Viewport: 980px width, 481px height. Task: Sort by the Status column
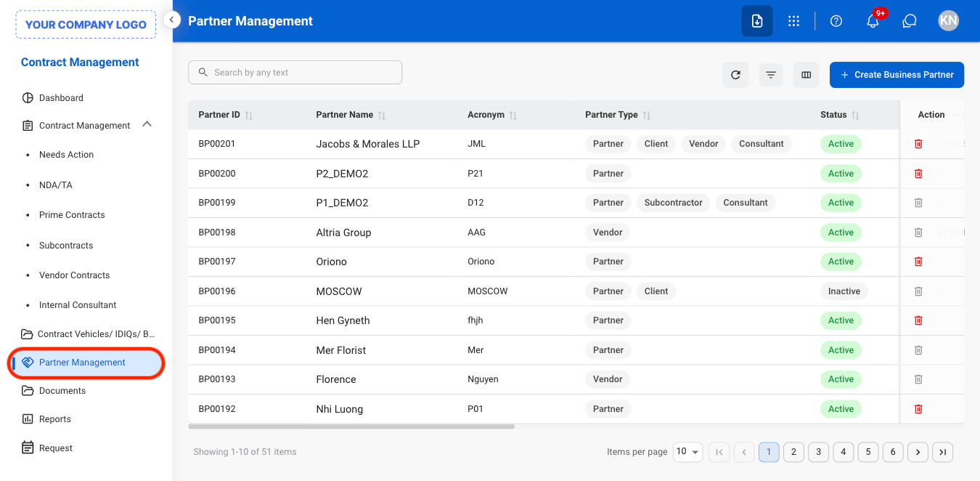[855, 116]
